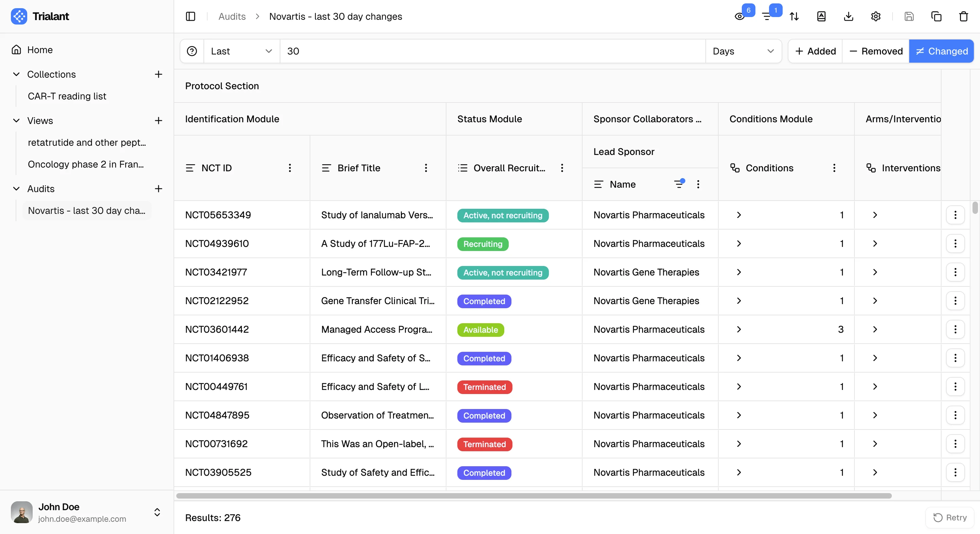The width and height of the screenshot is (980, 534).
Task: Click Managed Access Progra... title
Action: pos(377,329)
